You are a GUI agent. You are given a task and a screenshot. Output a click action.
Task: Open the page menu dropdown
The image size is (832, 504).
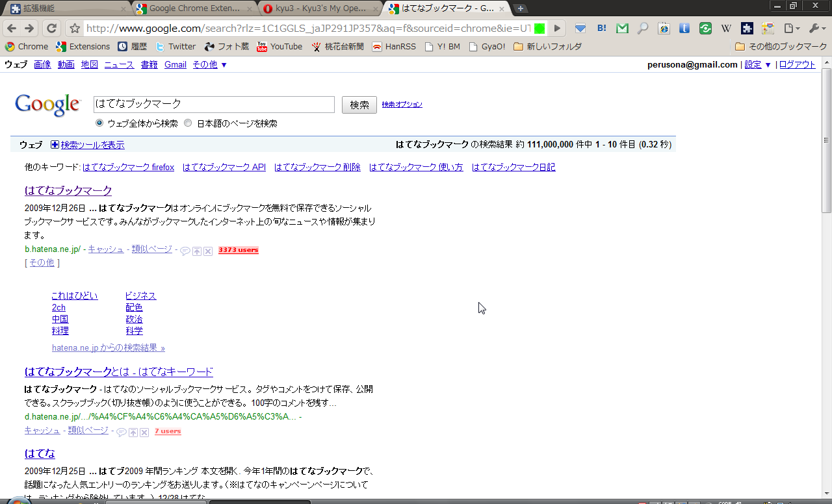pyautogui.click(x=792, y=29)
